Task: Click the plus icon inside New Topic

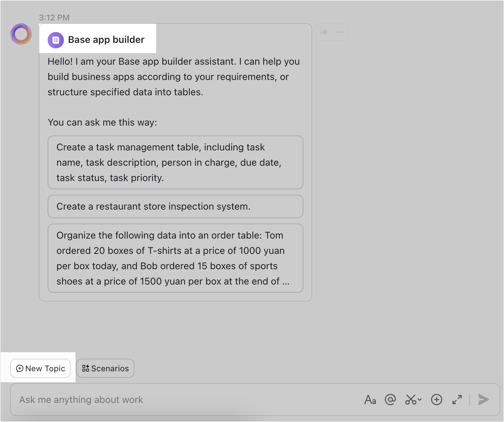Action: click(x=19, y=368)
